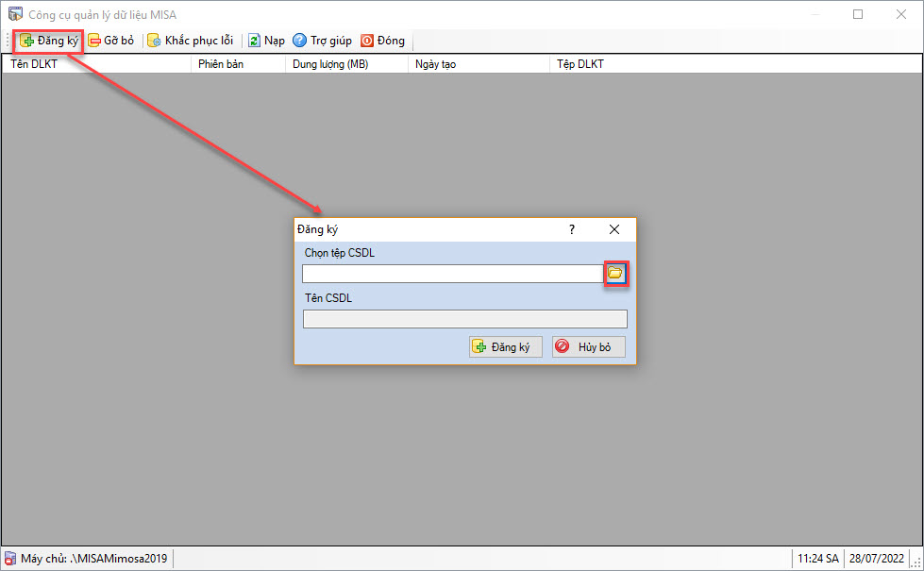Click the Ngày tạo column header
Image resolution: width=924 pixels, height=571 pixels.
[479, 64]
